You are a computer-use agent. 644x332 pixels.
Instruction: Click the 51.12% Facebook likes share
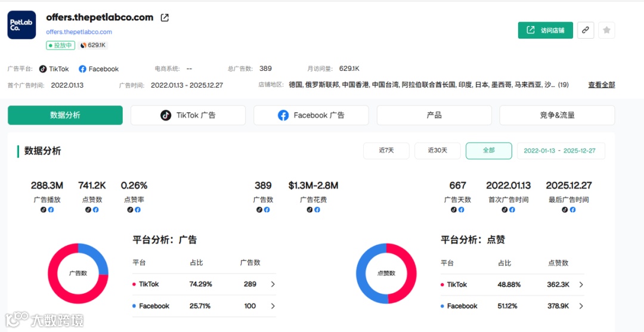coord(507,306)
